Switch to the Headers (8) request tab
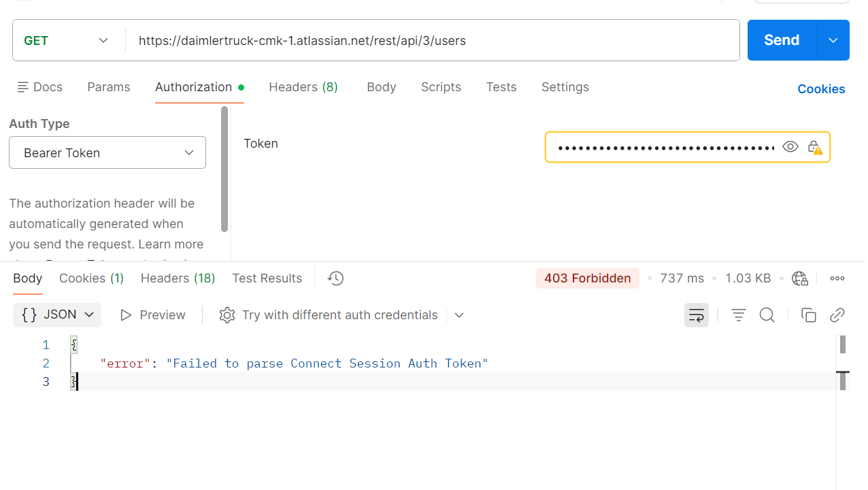 [303, 87]
